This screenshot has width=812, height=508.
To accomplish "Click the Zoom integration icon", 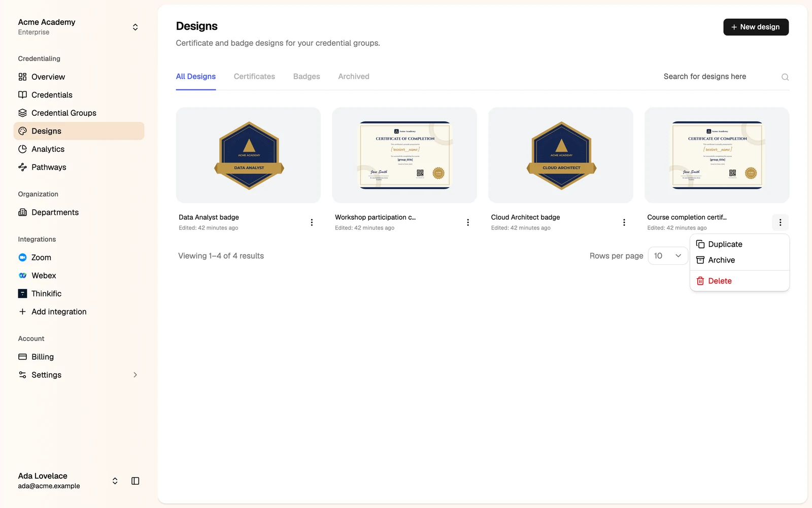I will pos(22,258).
